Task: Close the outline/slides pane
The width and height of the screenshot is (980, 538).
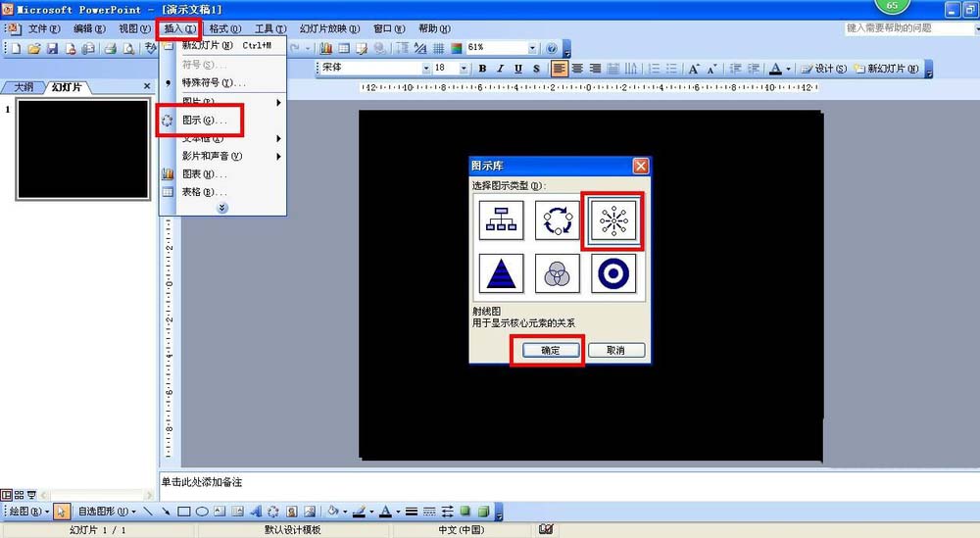Action: click(x=147, y=86)
